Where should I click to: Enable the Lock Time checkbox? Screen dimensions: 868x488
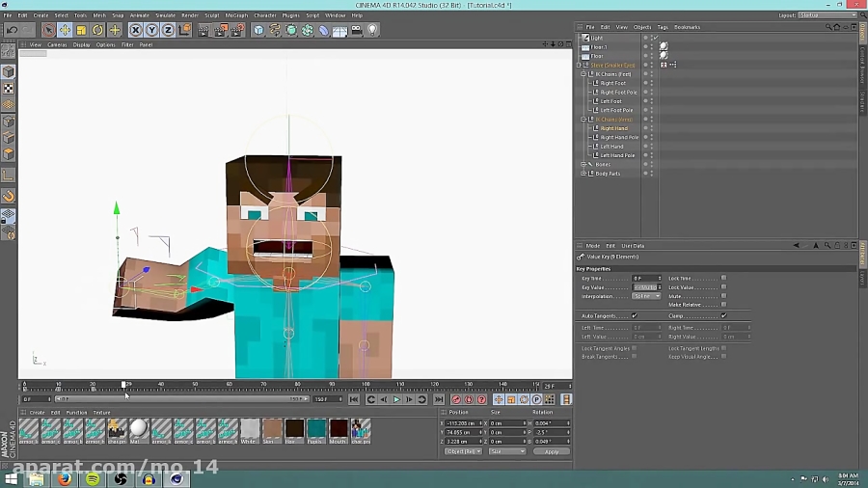pyautogui.click(x=723, y=279)
